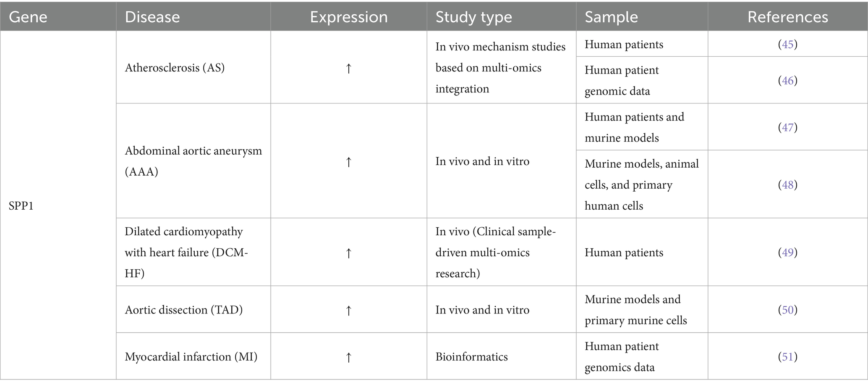Viewport: 868px width, 387px height.
Task: Click the Expression column header
Action: [x=348, y=17]
